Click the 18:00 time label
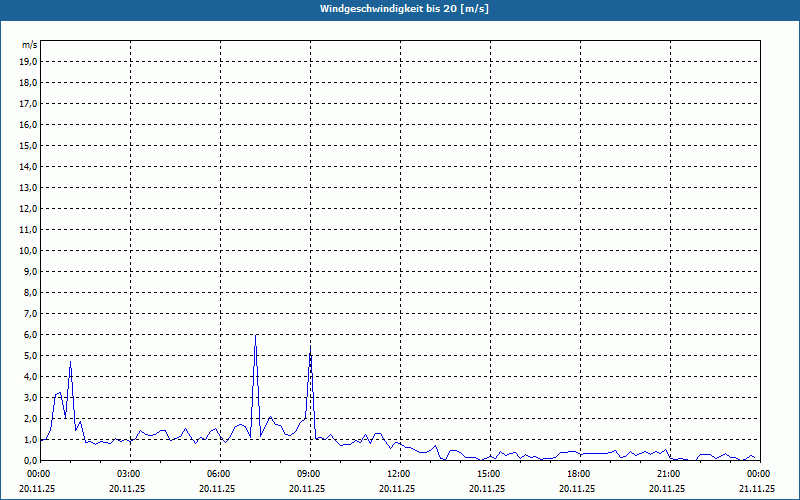This screenshot has width=800, height=500. click(578, 474)
